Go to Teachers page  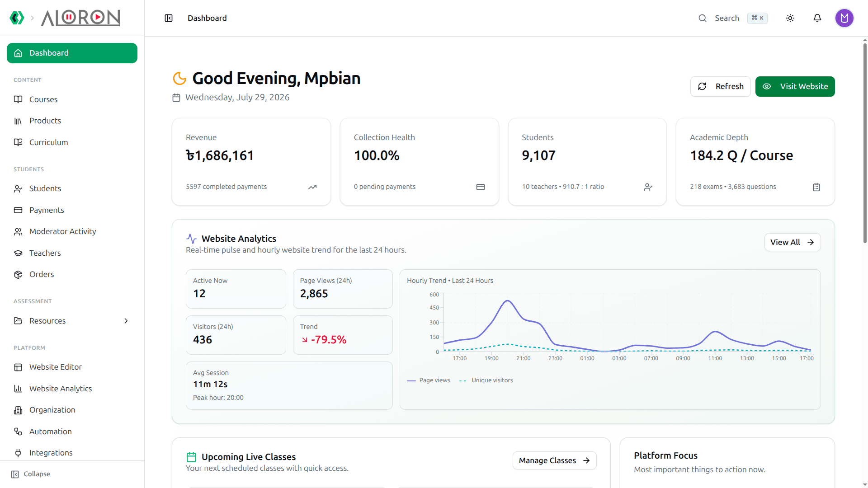[x=72, y=253]
